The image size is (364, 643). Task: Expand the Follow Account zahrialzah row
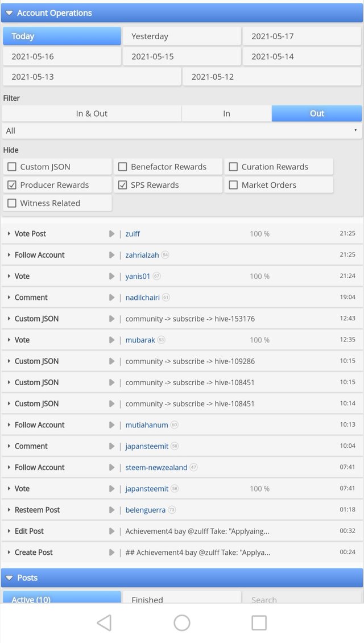tap(9, 255)
